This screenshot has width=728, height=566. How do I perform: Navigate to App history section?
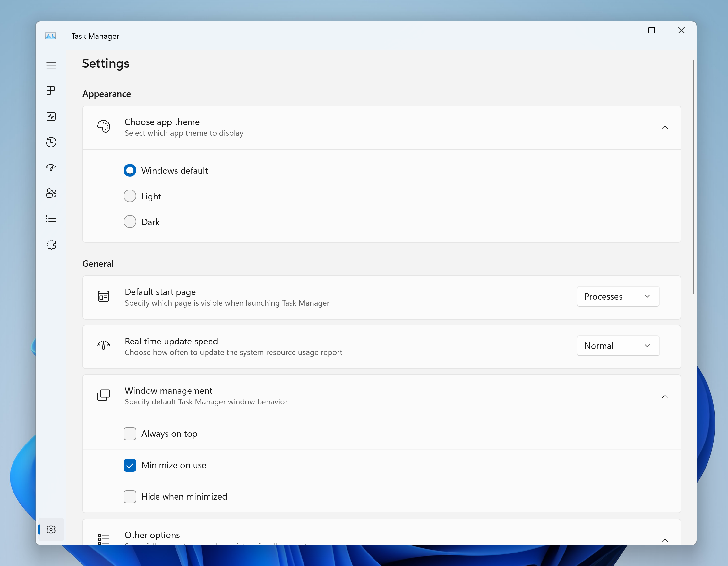[x=51, y=141]
